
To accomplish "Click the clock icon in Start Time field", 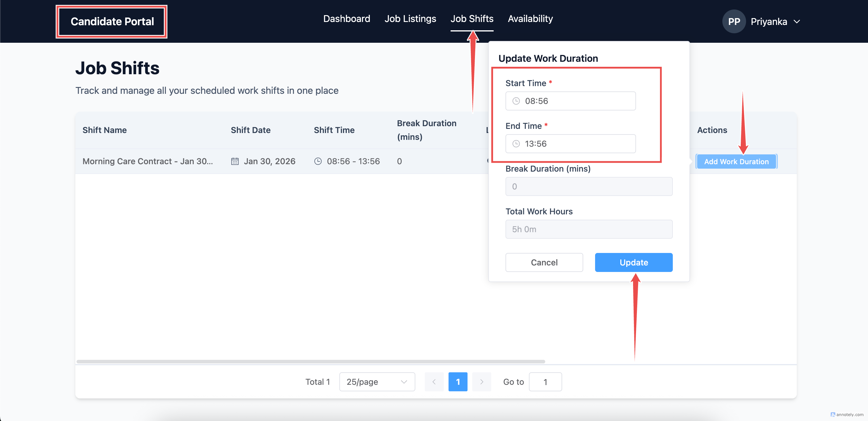I will 516,101.
